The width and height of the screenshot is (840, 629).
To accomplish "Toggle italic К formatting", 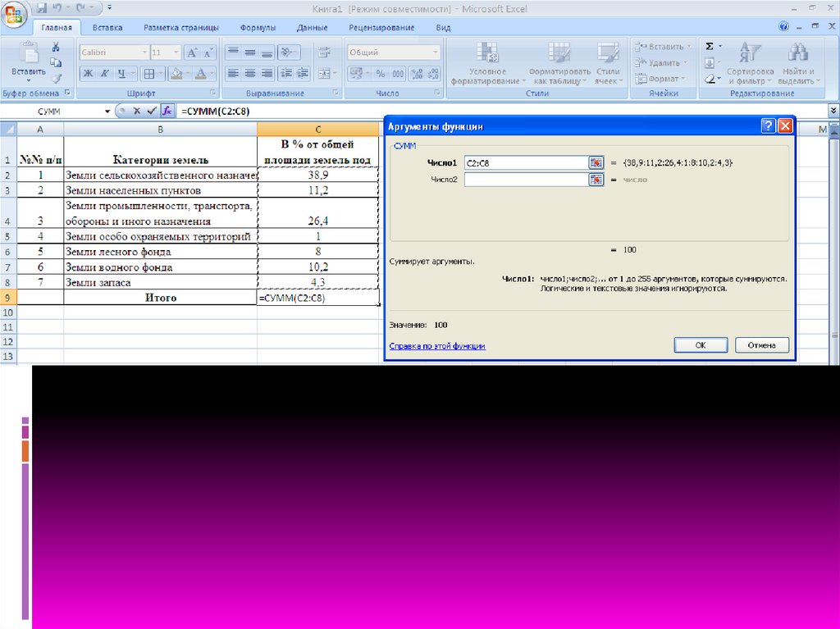I will (x=105, y=74).
